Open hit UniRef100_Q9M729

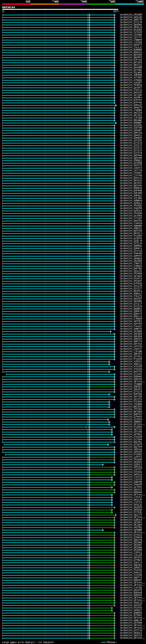[x=131, y=20]
